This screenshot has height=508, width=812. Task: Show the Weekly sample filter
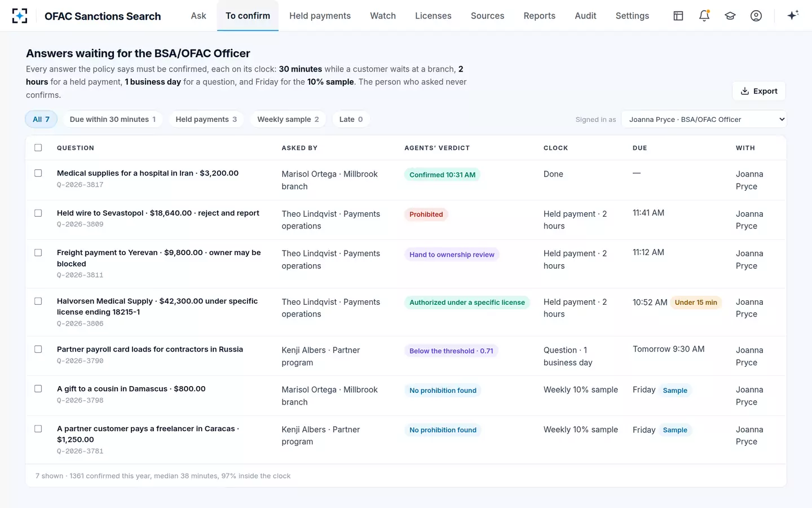288,119
